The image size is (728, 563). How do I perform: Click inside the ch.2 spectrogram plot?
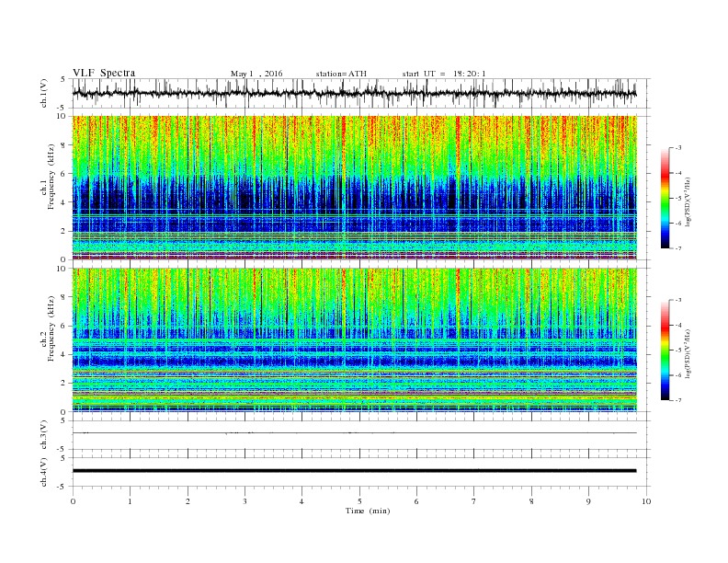[x=354, y=339]
